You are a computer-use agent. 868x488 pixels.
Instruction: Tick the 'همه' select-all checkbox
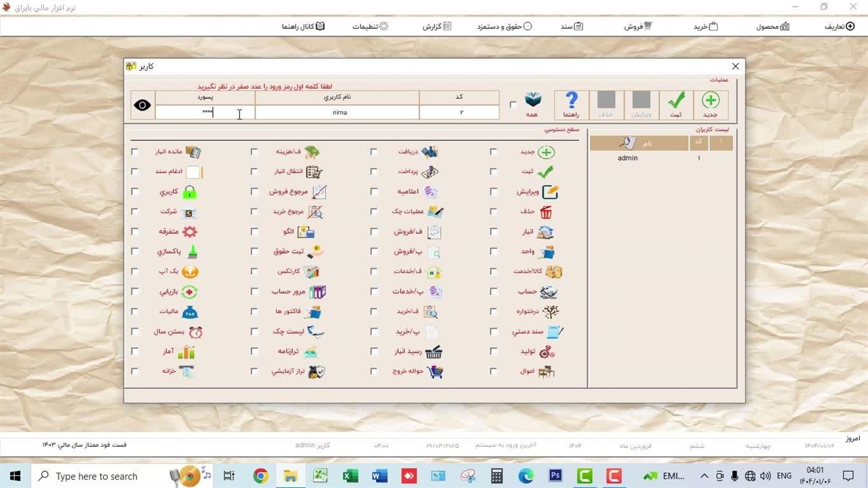pos(513,104)
